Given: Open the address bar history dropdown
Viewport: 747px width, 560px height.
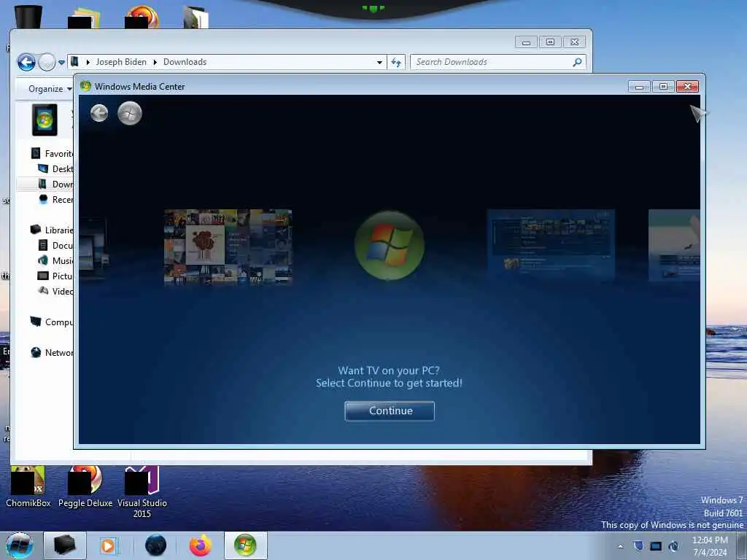Looking at the screenshot, I should pyautogui.click(x=379, y=63).
